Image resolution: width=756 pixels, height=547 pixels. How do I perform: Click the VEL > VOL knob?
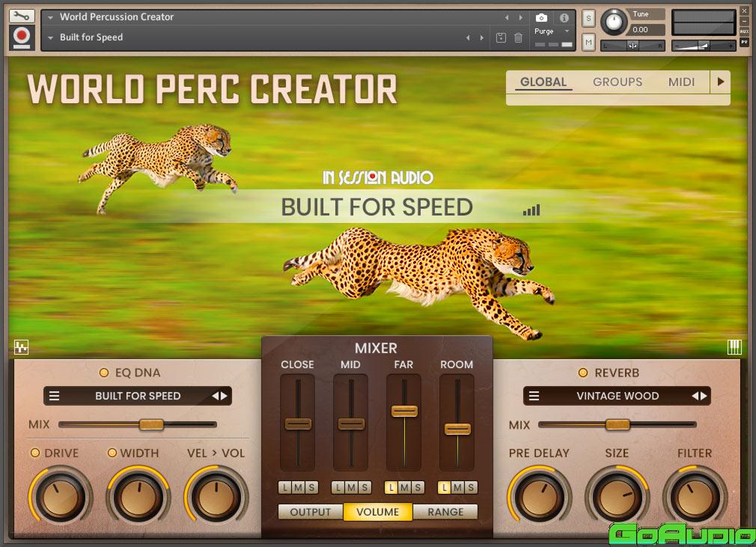[216, 497]
